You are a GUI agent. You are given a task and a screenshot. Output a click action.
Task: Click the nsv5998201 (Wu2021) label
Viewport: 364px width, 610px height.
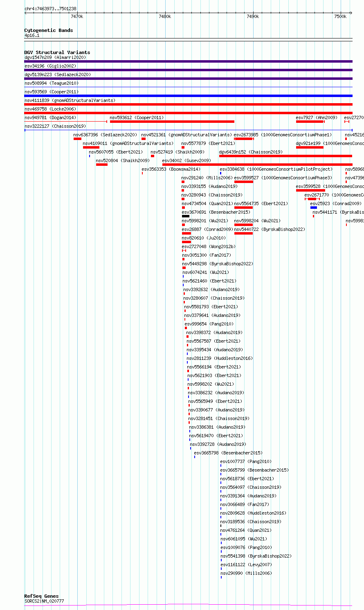pos(205,221)
